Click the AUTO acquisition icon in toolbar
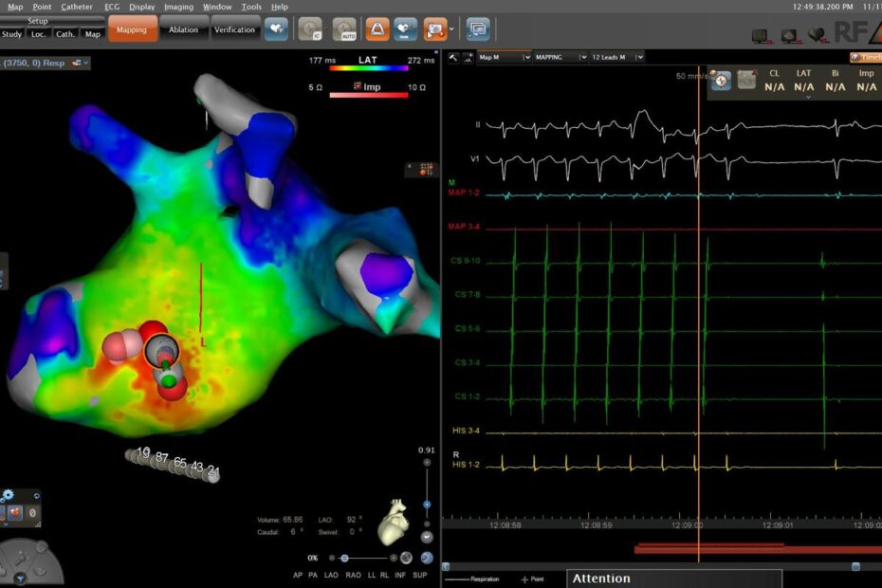 click(344, 29)
